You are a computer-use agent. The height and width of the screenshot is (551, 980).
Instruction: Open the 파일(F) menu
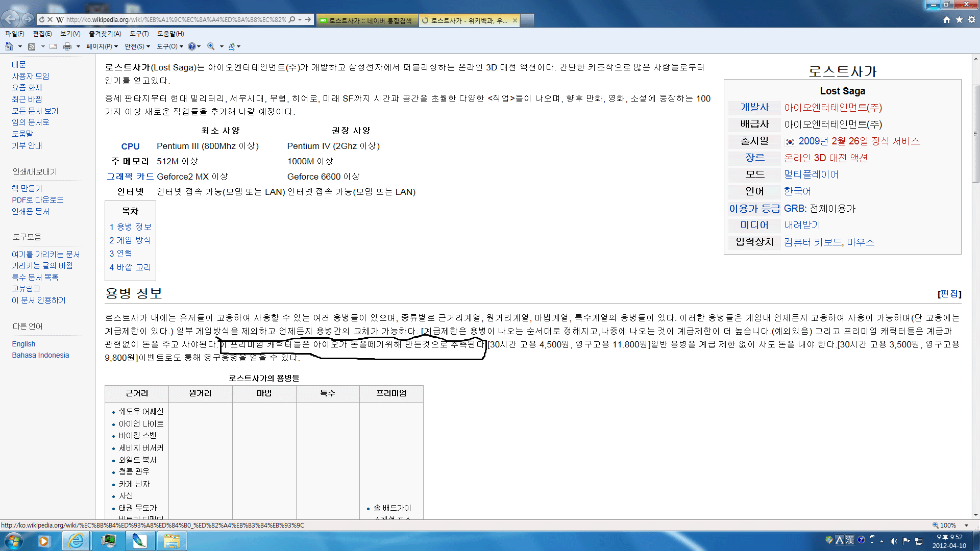pos(15,34)
